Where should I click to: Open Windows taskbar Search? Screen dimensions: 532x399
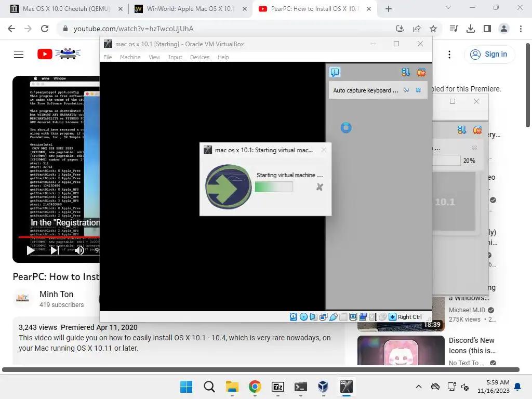point(209,387)
